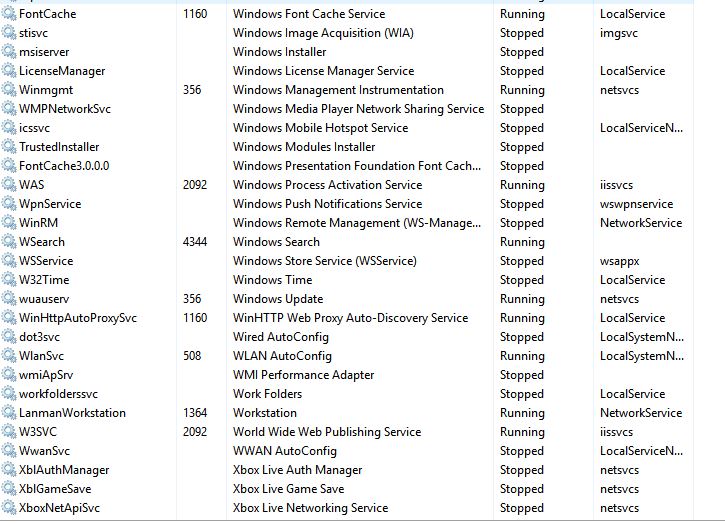Click the Windows Installer description
Screen dimensions: 725x525
pos(279,52)
